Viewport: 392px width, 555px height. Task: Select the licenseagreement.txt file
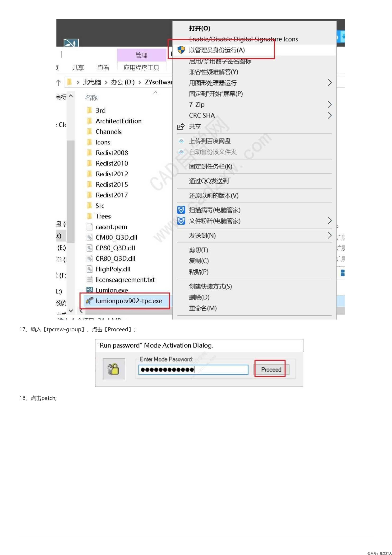point(125,280)
